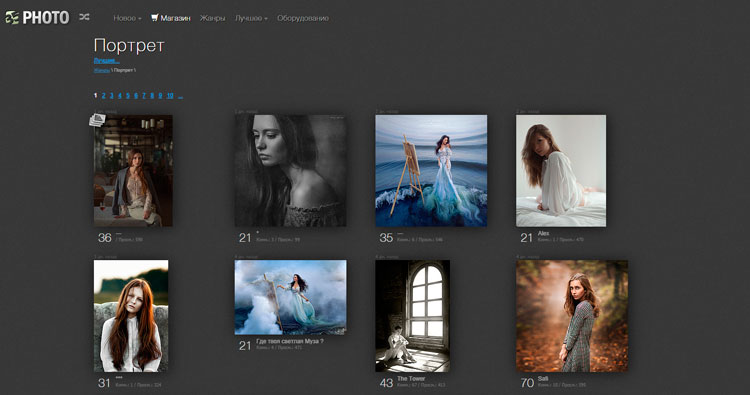This screenshot has height=395, width=750.
Task: Click the rating number 70
Action: (527, 383)
